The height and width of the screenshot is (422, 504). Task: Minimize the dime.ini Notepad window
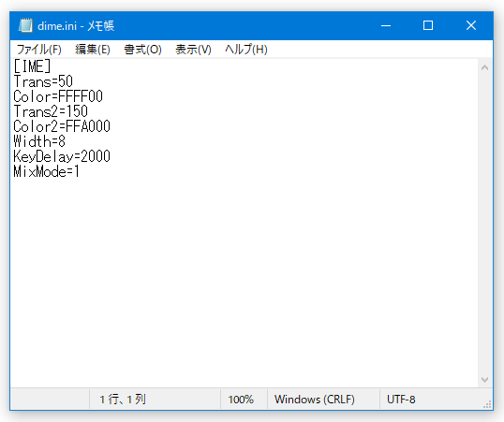point(386,25)
